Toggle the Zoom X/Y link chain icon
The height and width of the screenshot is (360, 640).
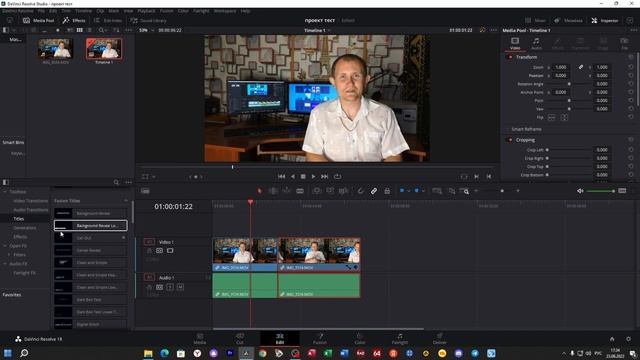(581, 67)
